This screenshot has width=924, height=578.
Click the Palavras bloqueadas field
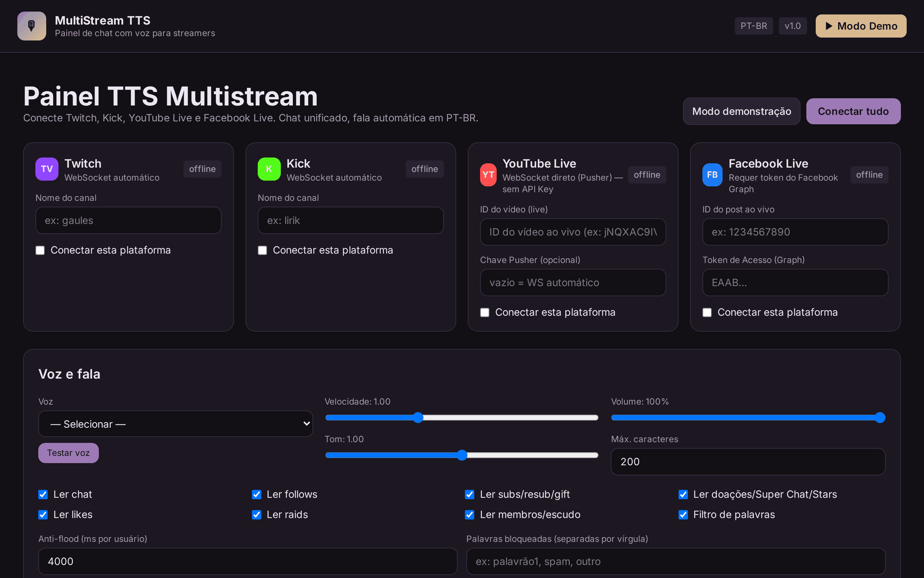tap(676, 561)
